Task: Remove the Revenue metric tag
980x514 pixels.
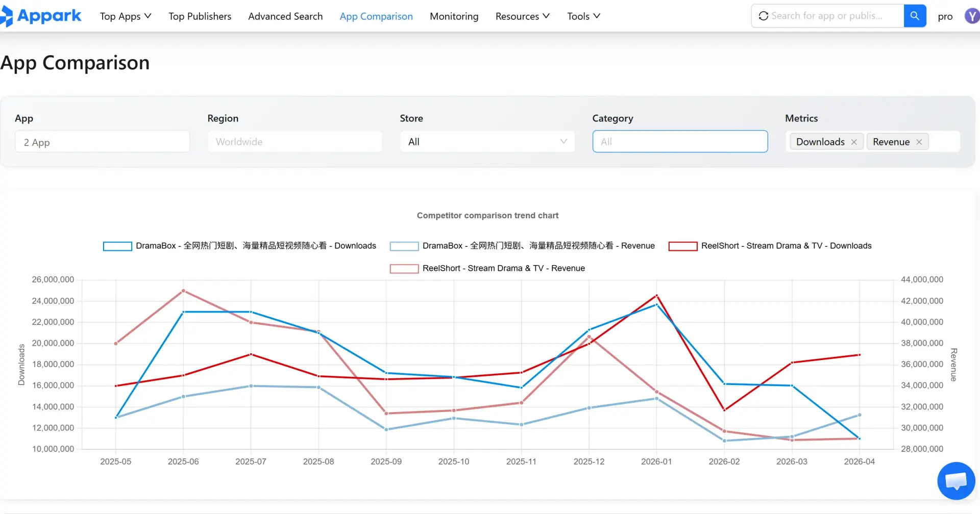Action: 919,142
